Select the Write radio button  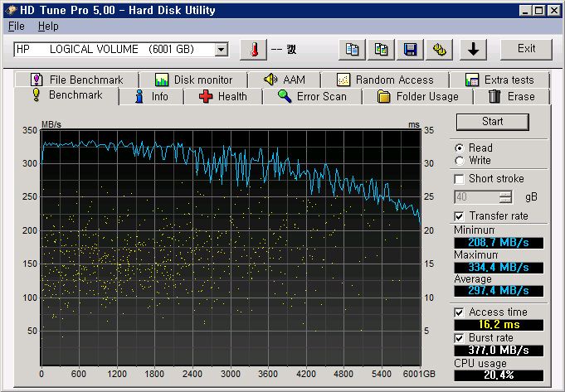[460, 161]
